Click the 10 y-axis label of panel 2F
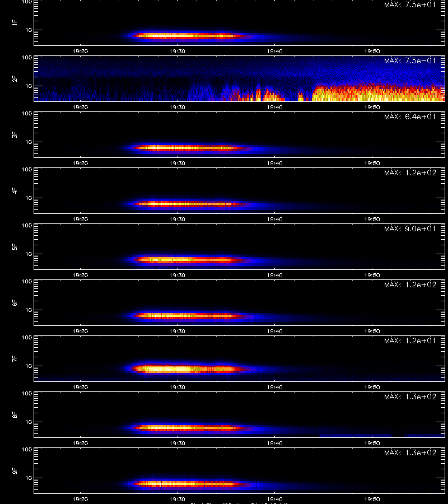Image resolution: width=448 pixels, height=504 pixels. pos(29,86)
